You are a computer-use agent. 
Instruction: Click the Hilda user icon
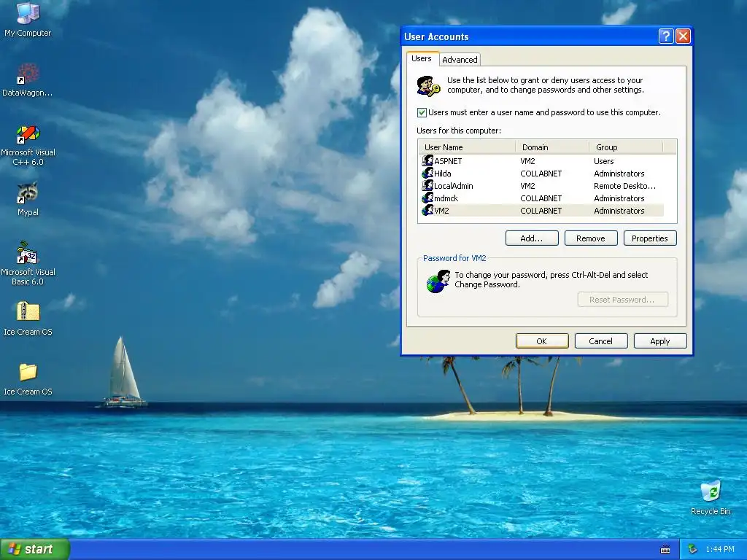pyautogui.click(x=427, y=174)
